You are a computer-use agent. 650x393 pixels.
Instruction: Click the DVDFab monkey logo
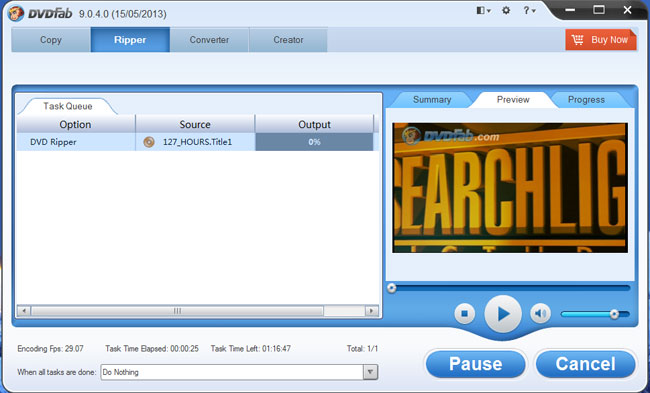(x=16, y=13)
